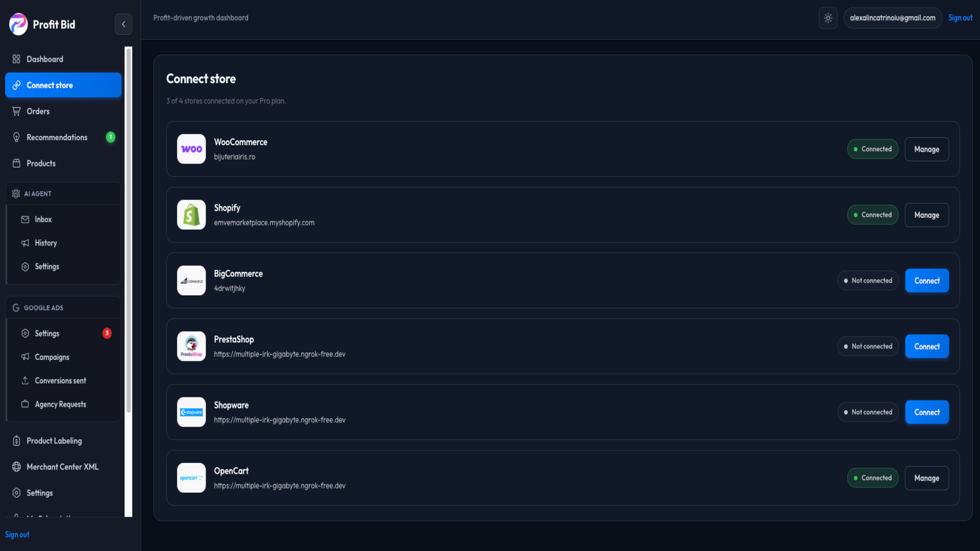Click the Products box icon
The image size is (980, 551).
17,163
